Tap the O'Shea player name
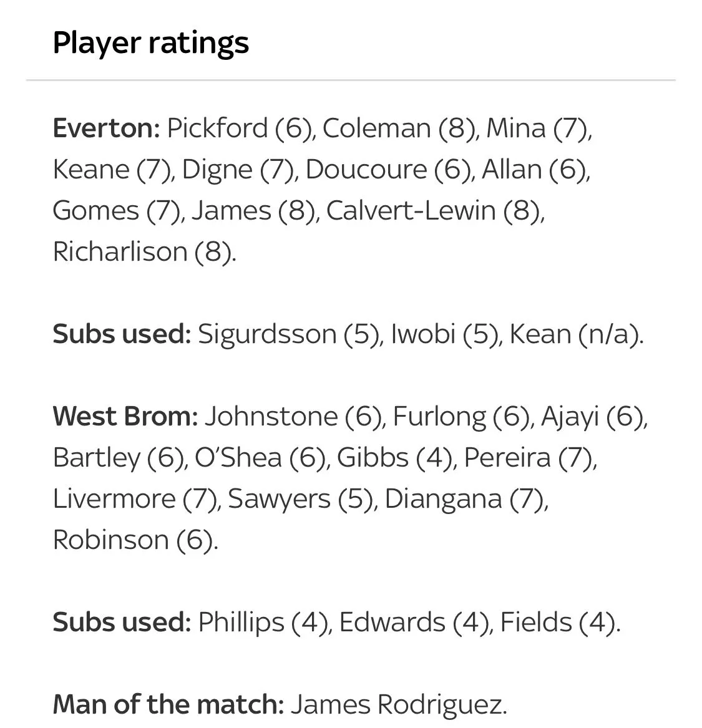This screenshot has width=702, height=728. (238, 458)
